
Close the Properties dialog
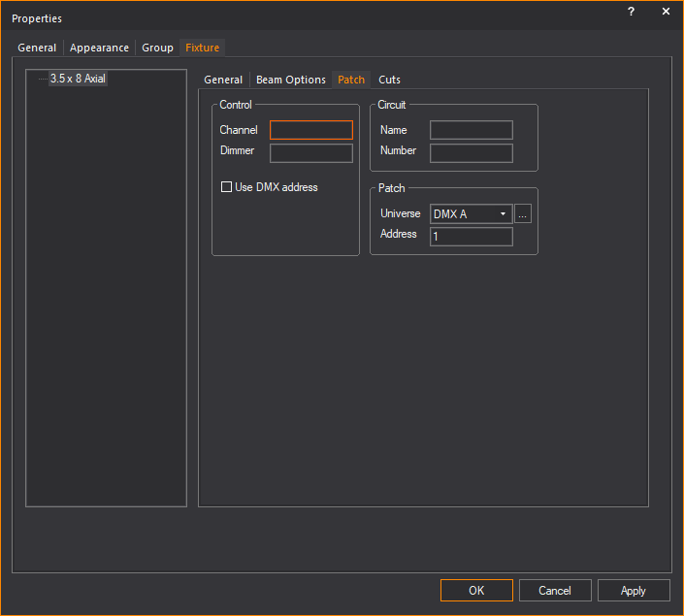pyautogui.click(x=666, y=12)
